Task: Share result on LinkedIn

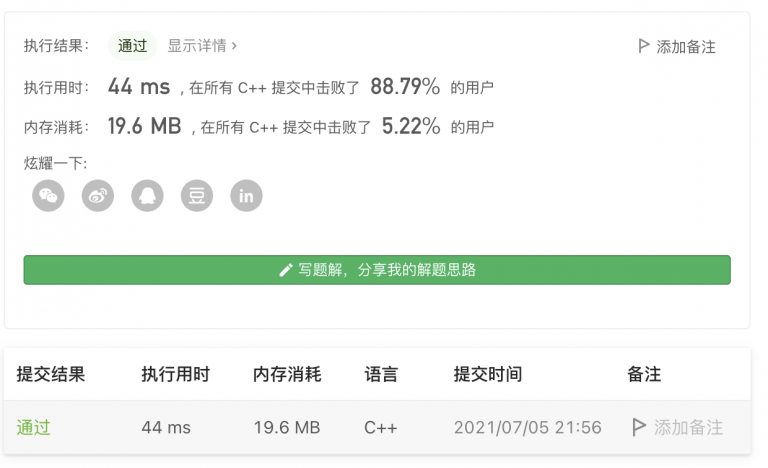Action: [246, 196]
